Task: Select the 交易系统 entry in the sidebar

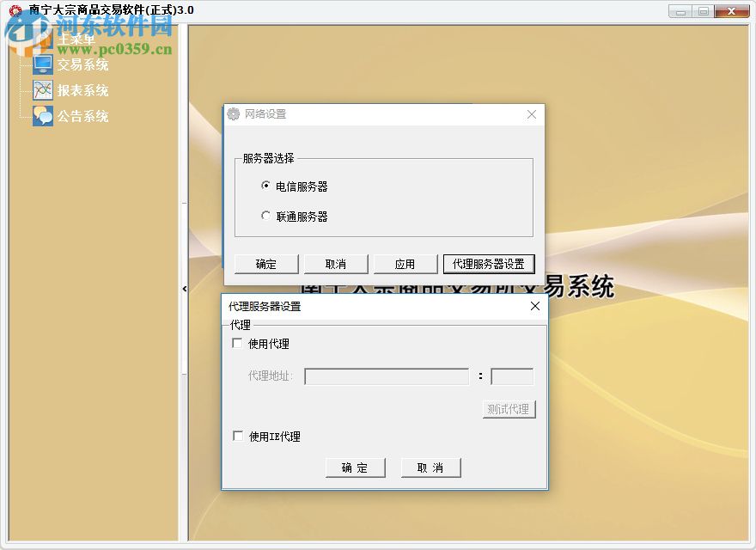Action: 83,64
